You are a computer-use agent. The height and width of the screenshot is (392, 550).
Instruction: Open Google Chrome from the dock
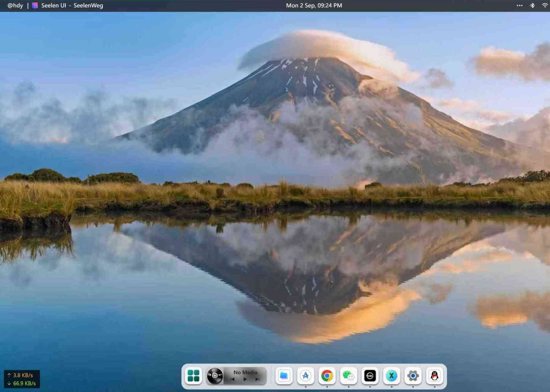click(327, 376)
